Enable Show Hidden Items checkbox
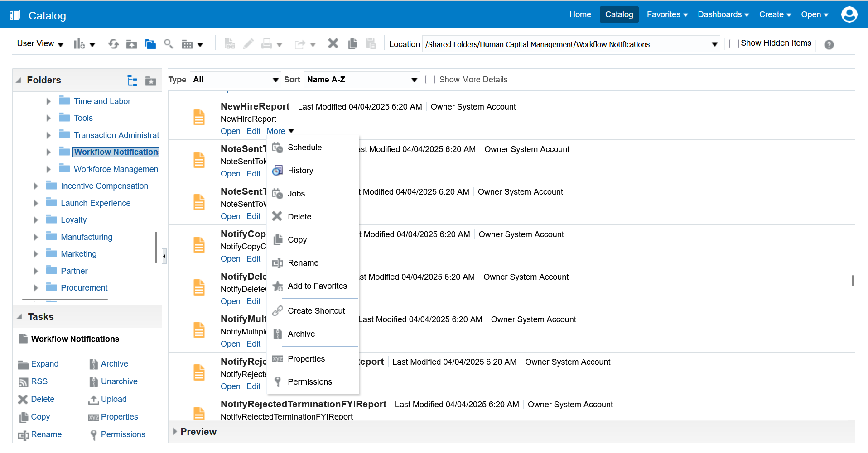The width and height of the screenshot is (868, 453). pyautogui.click(x=734, y=43)
